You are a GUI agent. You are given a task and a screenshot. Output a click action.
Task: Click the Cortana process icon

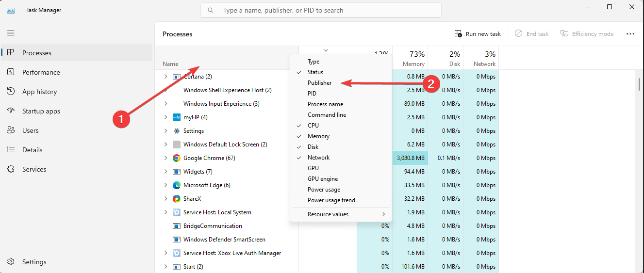click(177, 77)
